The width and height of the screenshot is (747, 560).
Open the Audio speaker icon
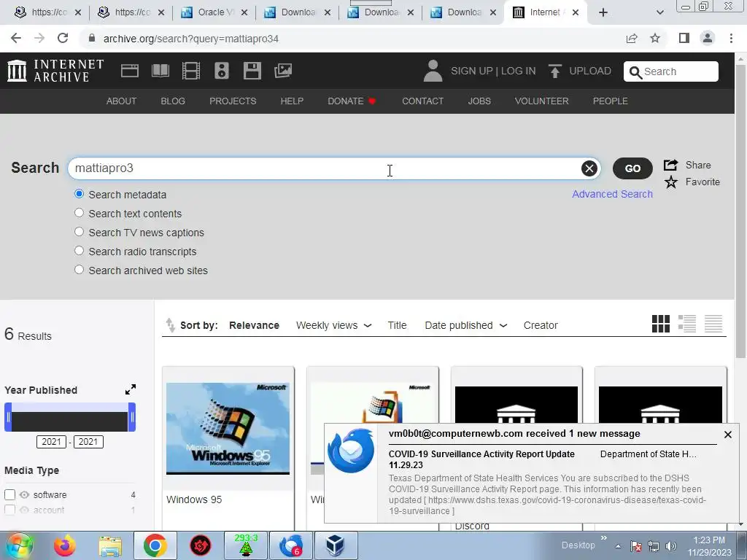[222, 71]
